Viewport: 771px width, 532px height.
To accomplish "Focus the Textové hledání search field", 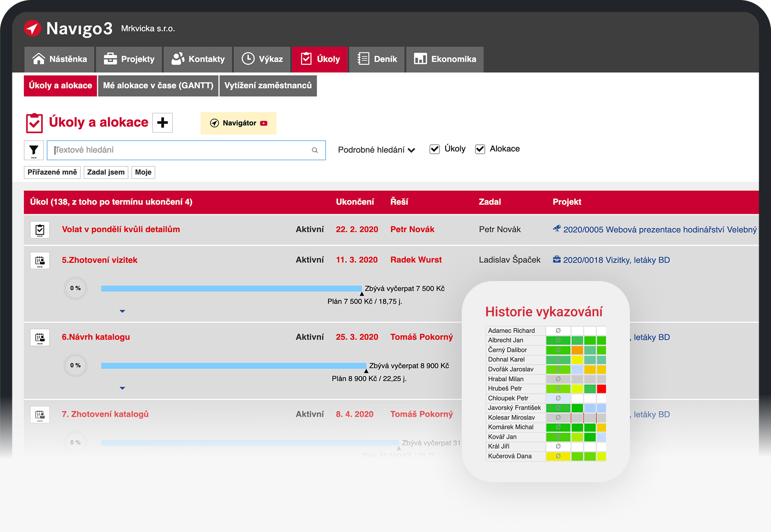I will pyautogui.click(x=182, y=150).
